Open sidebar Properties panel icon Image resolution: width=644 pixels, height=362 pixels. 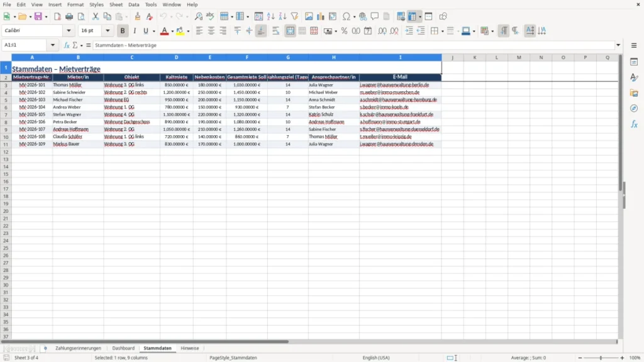(634, 62)
